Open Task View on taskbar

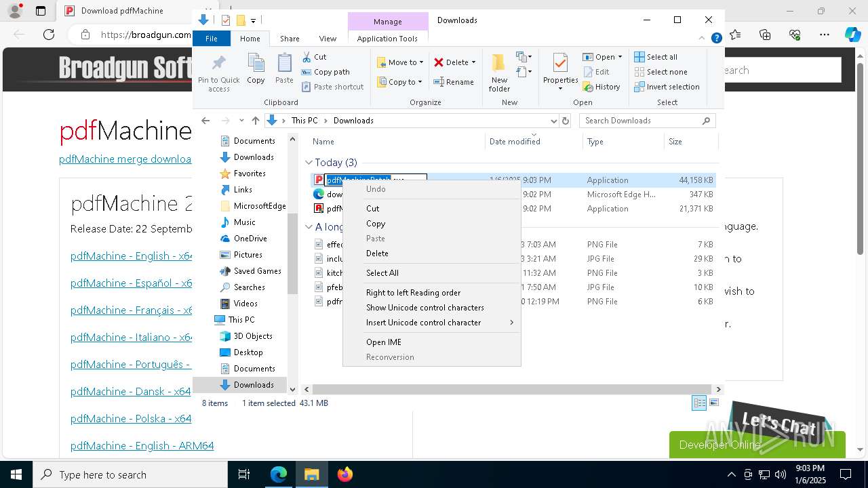point(244,474)
